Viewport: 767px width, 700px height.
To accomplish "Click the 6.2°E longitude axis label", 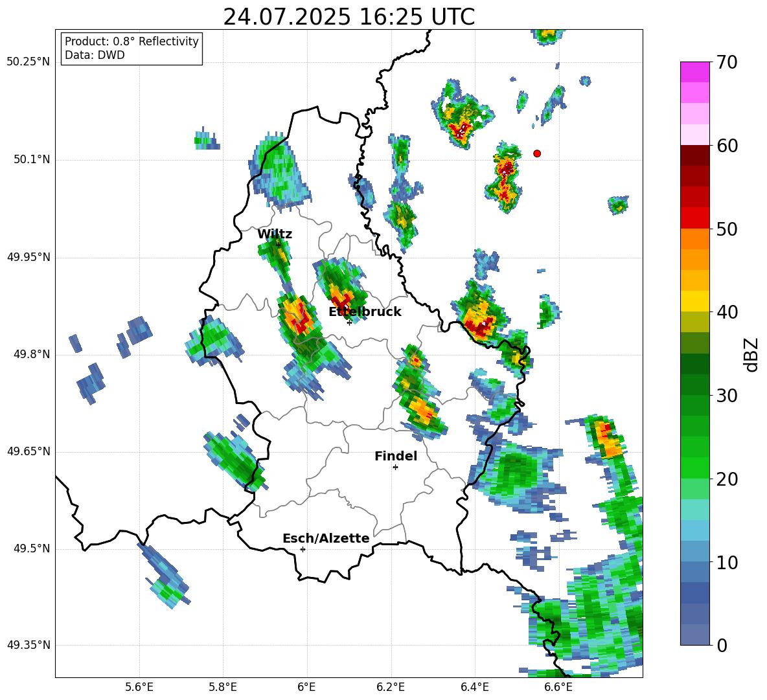I will 391,687.
